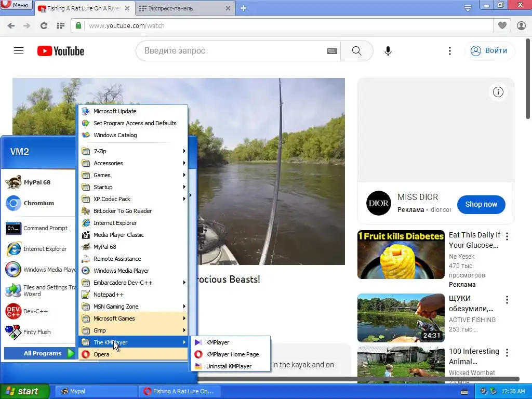This screenshot has width=532, height=399.
Task: Open options for Eat This Daily video
Action: pyautogui.click(x=507, y=236)
